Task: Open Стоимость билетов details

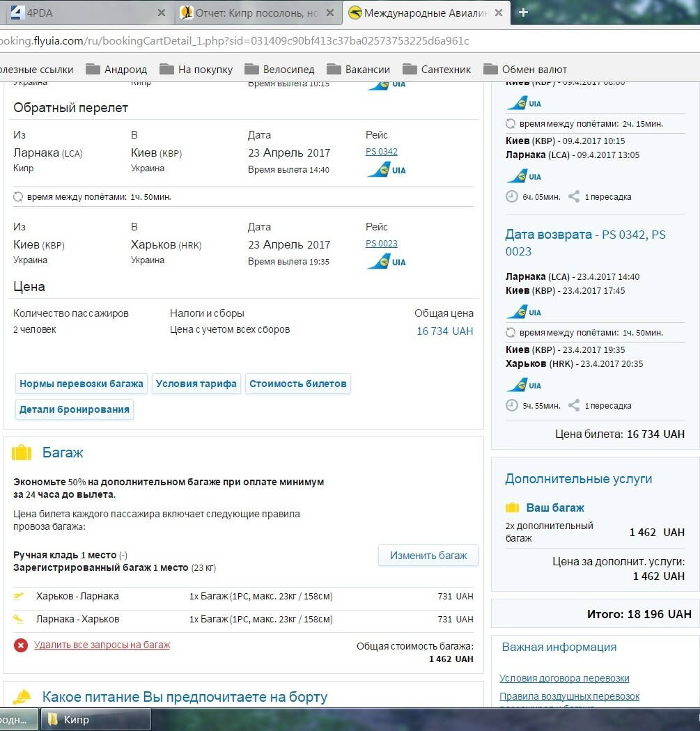Action: [x=297, y=384]
